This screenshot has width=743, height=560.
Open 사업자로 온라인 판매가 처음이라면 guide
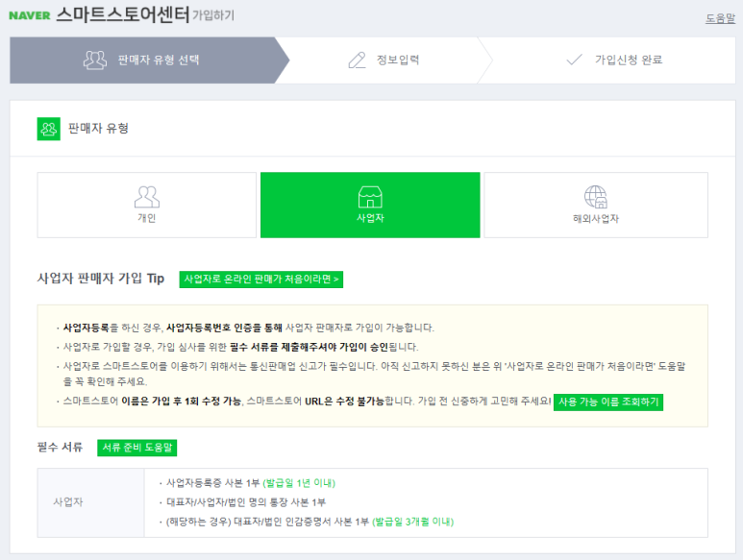[x=261, y=280]
